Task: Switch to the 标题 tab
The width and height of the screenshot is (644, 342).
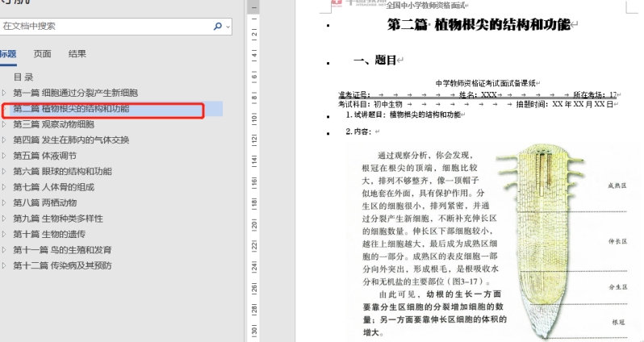Action: (7, 54)
